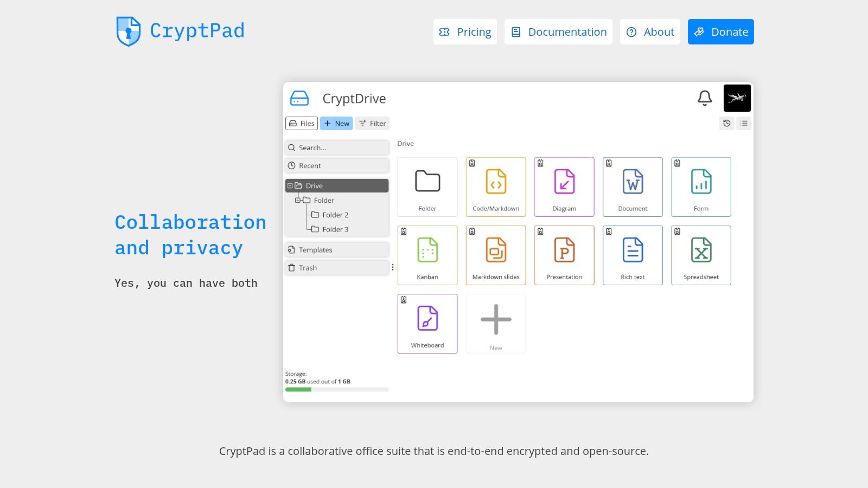Open the Folder tile in Drive
Image resolution: width=868 pixels, height=488 pixels.
(x=427, y=187)
